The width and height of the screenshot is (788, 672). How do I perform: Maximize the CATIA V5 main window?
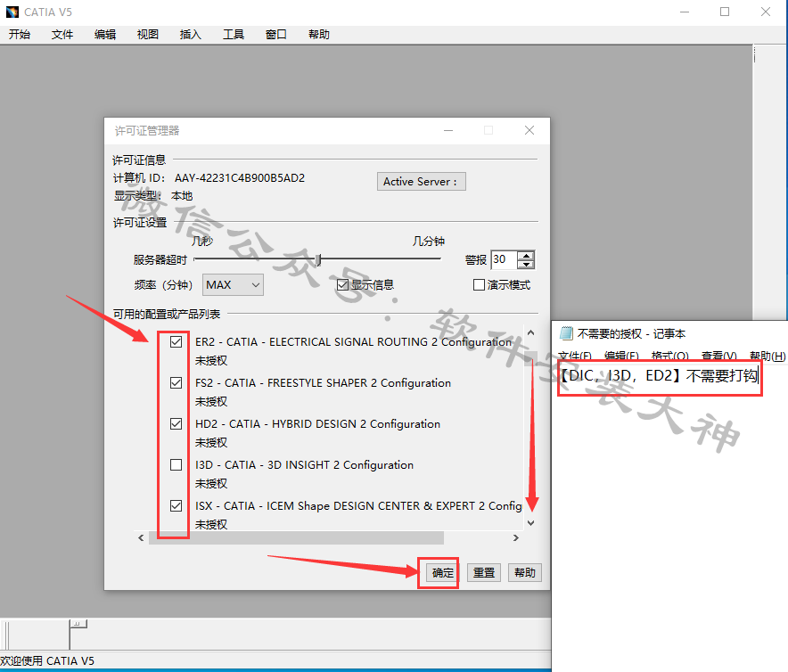coord(725,12)
